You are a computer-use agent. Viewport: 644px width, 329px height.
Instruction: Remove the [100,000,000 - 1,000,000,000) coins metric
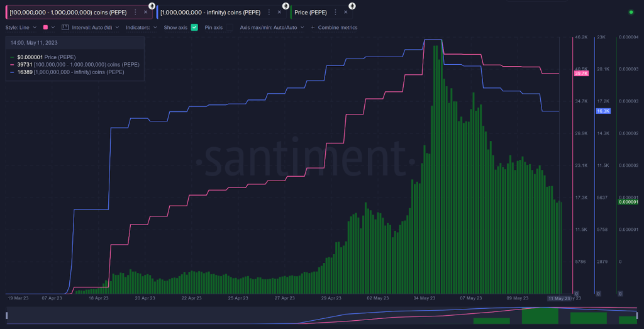coord(146,12)
